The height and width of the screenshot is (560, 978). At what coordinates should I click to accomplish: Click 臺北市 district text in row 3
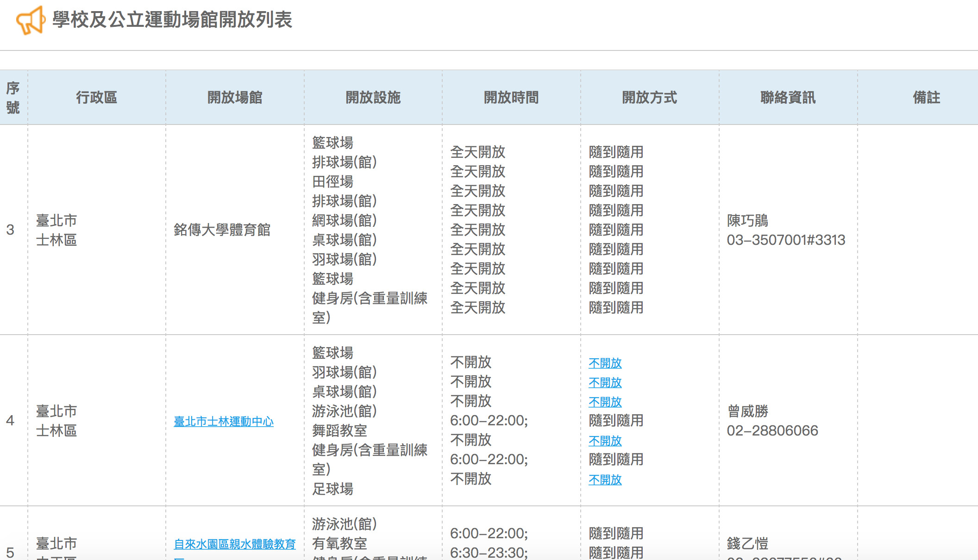[x=56, y=220]
